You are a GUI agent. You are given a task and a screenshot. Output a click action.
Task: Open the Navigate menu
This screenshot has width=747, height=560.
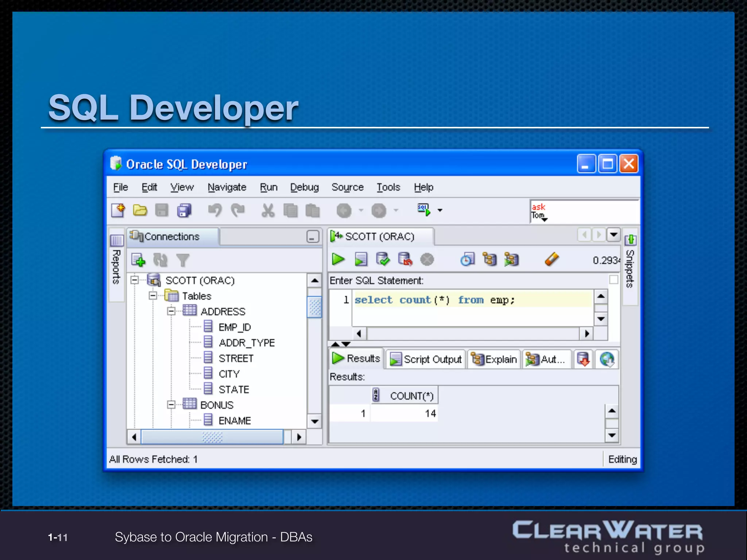click(227, 187)
